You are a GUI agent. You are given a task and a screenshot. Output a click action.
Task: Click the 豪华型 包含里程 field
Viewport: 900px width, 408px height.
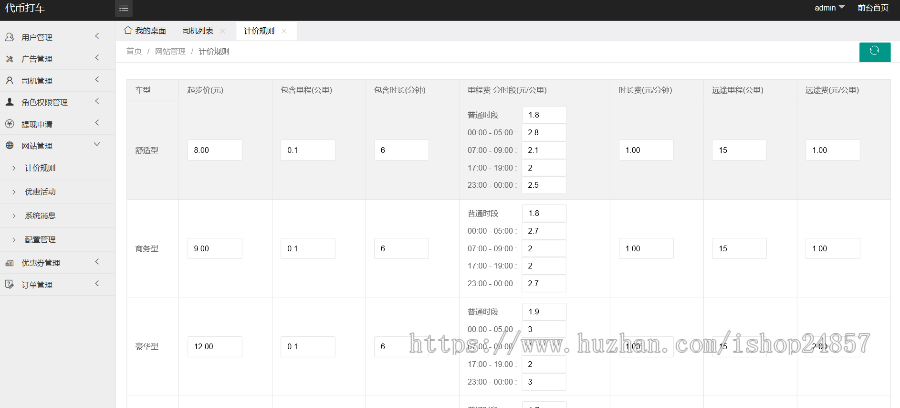pos(308,347)
